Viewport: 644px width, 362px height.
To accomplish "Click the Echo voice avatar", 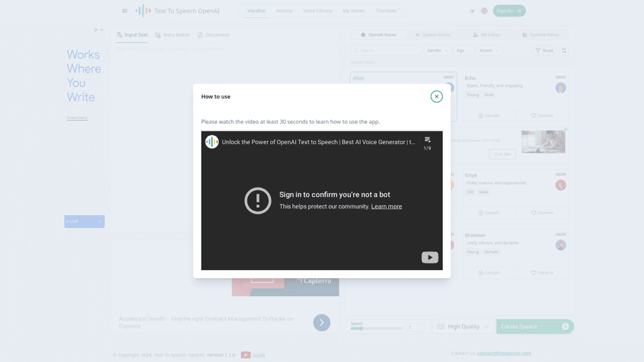I will click(561, 88).
